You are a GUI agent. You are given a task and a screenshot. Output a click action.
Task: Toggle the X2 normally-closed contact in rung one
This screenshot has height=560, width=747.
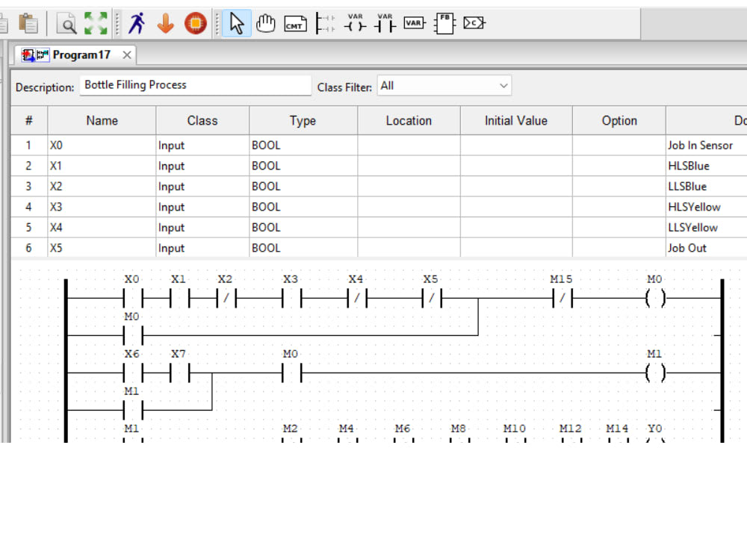226,297
